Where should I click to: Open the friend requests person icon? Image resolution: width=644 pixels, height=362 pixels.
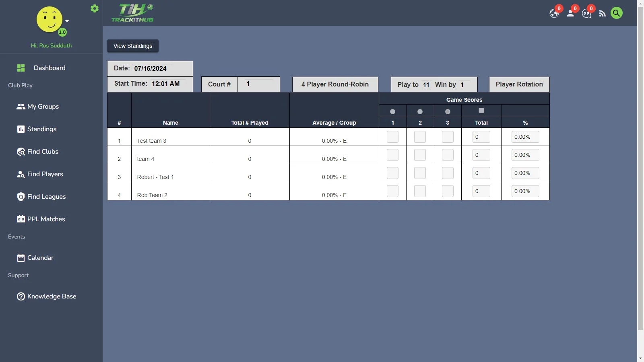(x=570, y=13)
